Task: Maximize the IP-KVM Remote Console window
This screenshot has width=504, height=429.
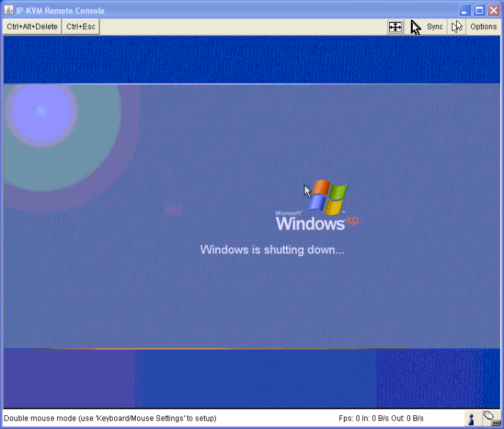Action: (x=479, y=11)
